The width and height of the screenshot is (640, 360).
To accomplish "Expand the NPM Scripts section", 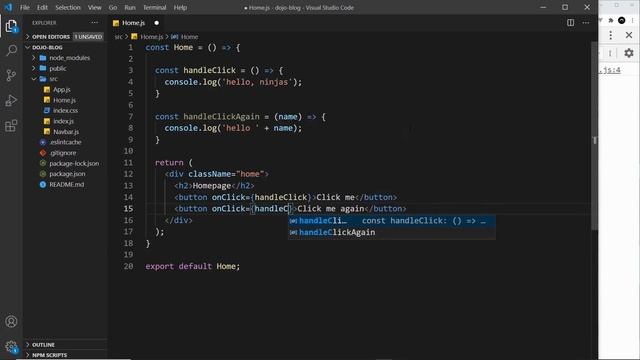I will pos(49,355).
